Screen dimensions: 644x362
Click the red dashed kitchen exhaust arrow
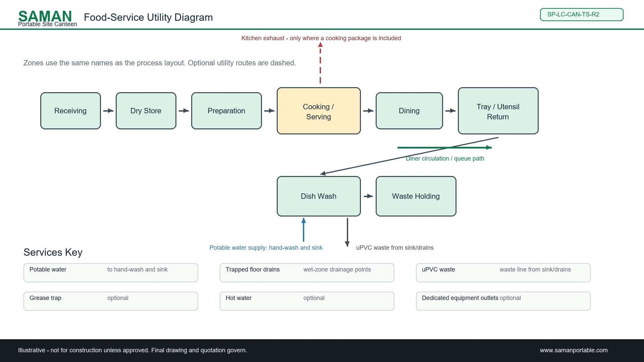tap(320, 63)
